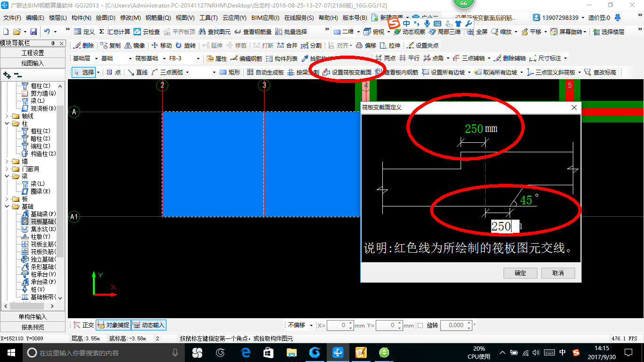The image size is (644, 362).
Task: Enable the 旋转 checkbox in status bar
Action: (420, 325)
